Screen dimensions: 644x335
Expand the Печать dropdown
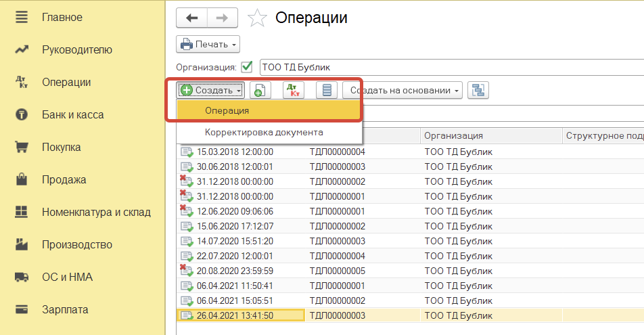(x=208, y=45)
